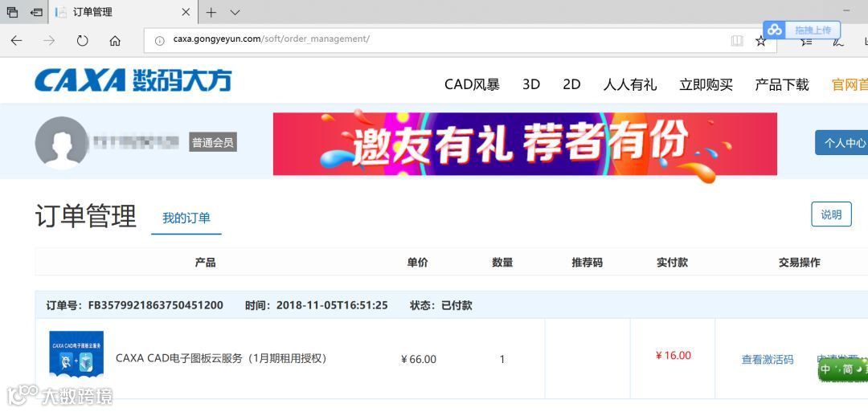Click the 推荐码 column header
Viewport: 868px width, 412px height.
(x=588, y=263)
